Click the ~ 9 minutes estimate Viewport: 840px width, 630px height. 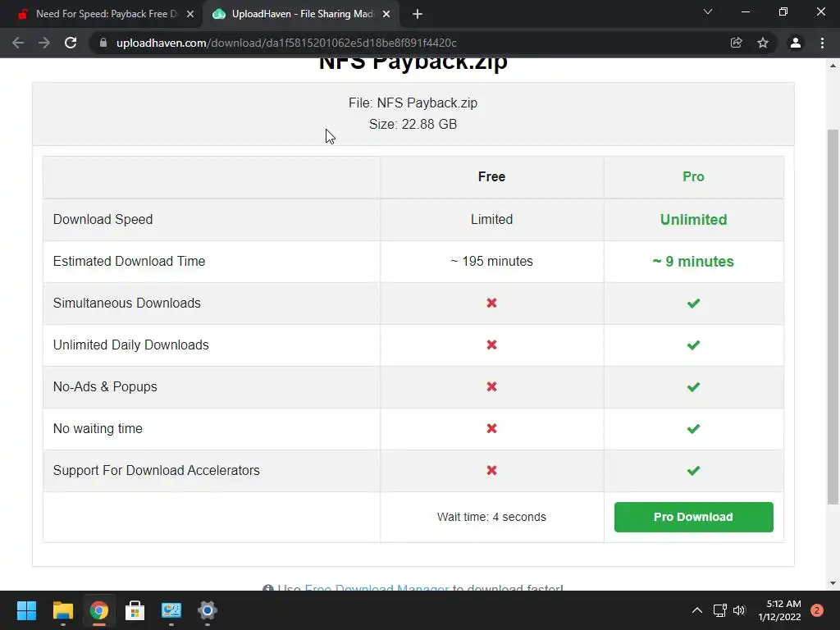click(693, 262)
